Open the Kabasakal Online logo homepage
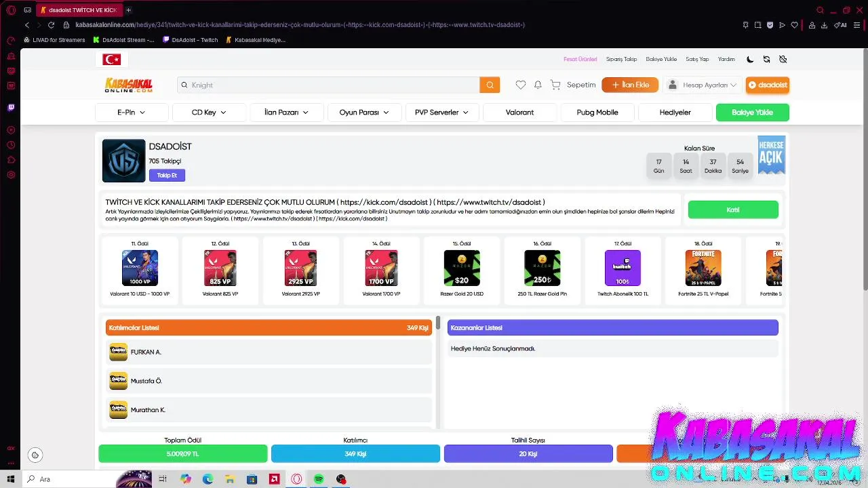Viewport: 868px width, 488px height. tap(128, 85)
